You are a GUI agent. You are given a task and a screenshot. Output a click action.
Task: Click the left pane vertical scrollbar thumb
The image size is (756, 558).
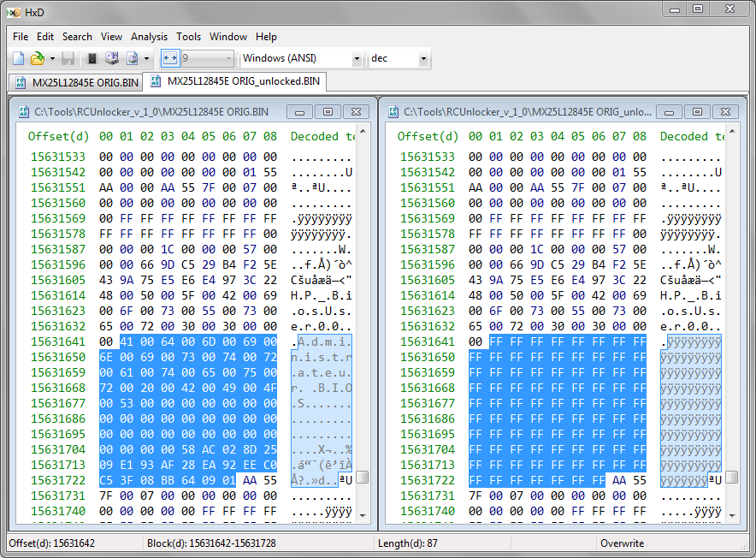(x=363, y=477)
